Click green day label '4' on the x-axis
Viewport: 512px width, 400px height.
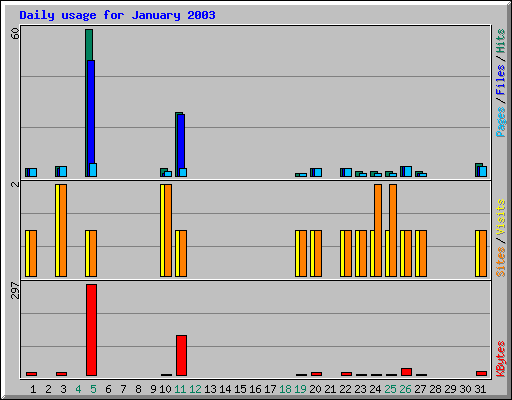pyautogui.click(x=78, y=389)
